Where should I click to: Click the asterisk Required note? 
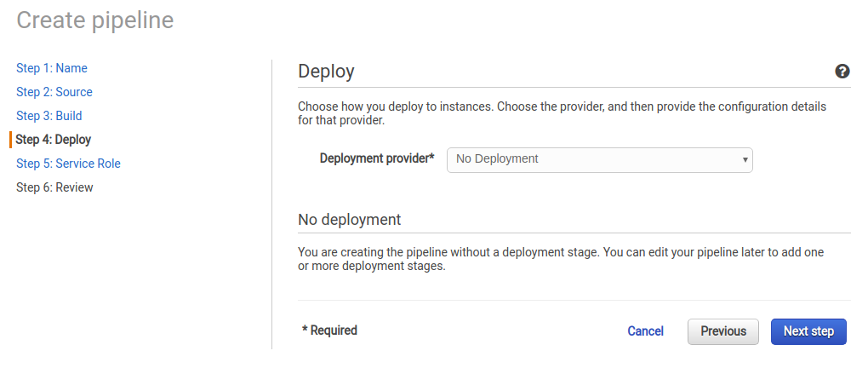(x=329, y=331)
